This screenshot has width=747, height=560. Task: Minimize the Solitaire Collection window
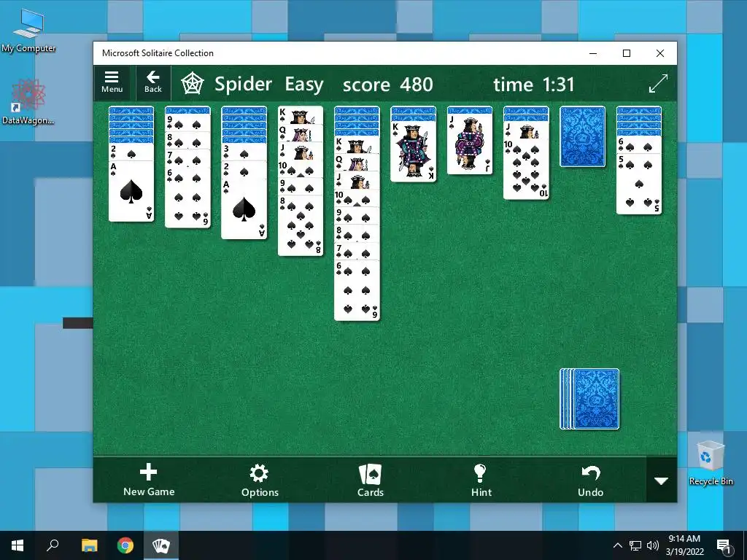[593, 53]
